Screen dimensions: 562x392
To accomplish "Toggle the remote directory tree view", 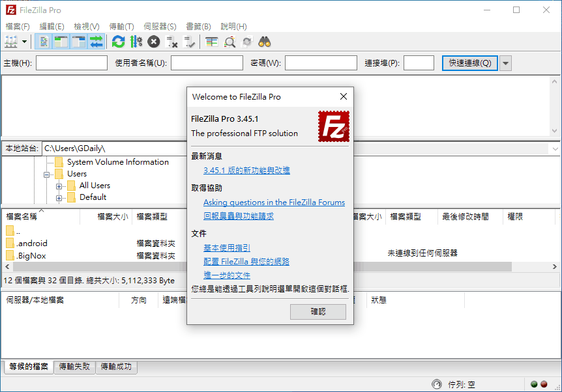I will [x=79, y=42].
